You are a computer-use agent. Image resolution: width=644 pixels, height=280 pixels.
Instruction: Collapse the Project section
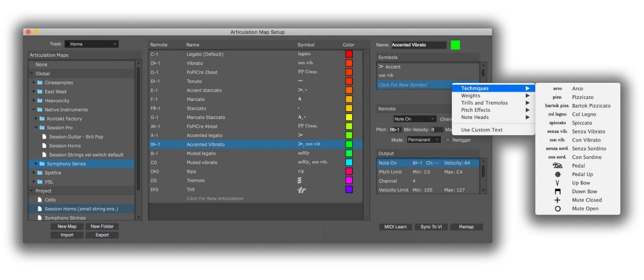(x=31, y=191)
